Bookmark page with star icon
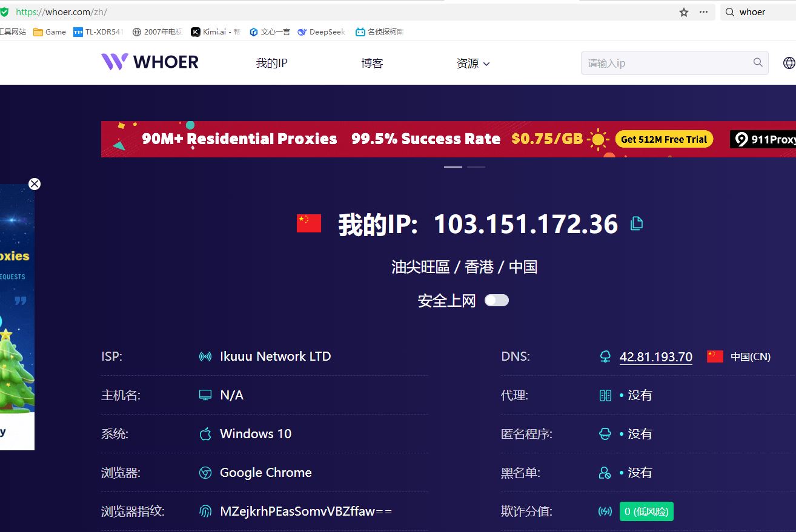 [x=684, y=12]
